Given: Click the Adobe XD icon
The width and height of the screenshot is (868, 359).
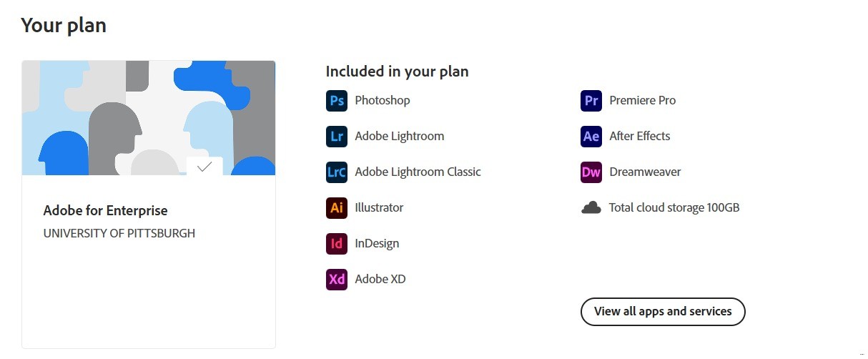Looking at the screenshot, I should coord(337,280).
